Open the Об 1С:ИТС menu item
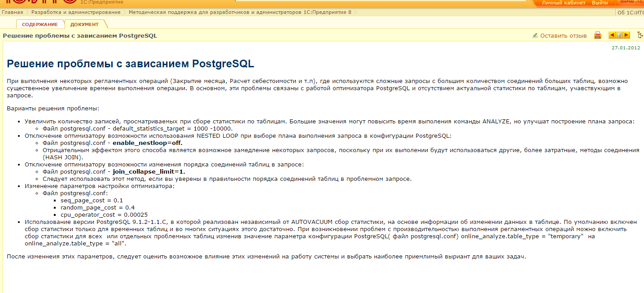Viewport: 644px width, 293px height. click(x=631, y=13)
